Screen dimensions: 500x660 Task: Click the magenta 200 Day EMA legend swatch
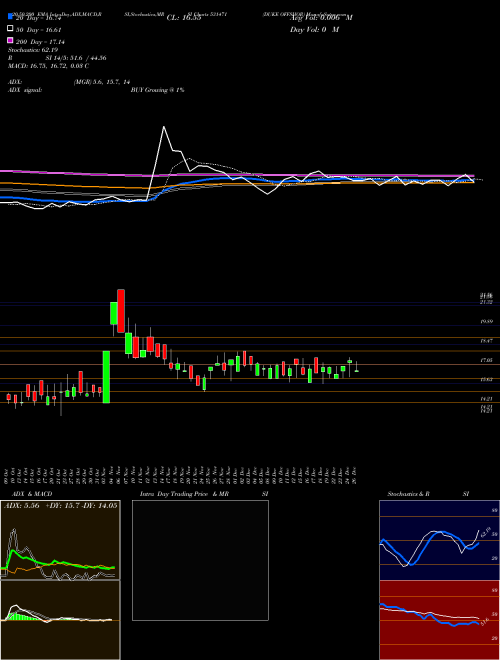pos(11,41)
